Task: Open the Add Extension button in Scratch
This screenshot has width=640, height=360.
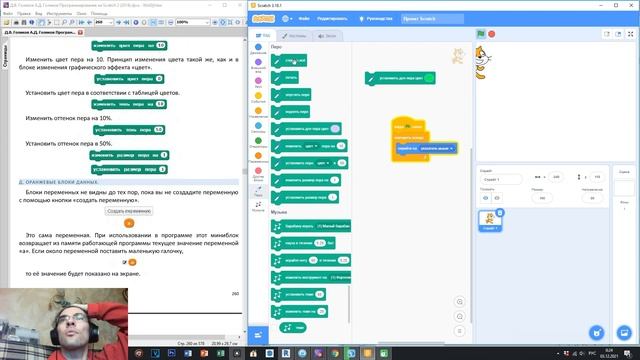Action: coord(258,335)
